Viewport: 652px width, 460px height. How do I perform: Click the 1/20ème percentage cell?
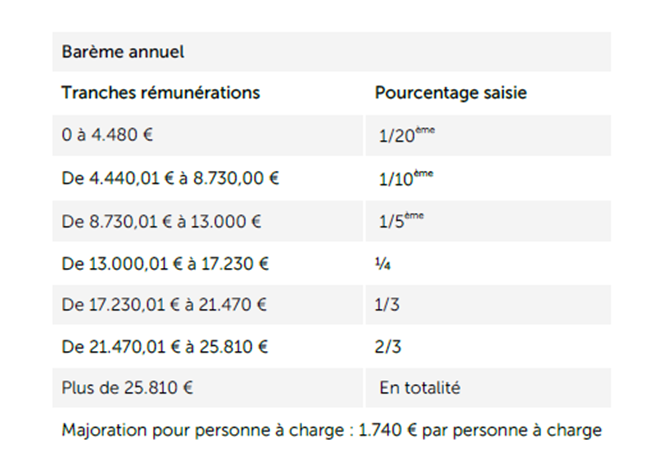tap(403, 134)
